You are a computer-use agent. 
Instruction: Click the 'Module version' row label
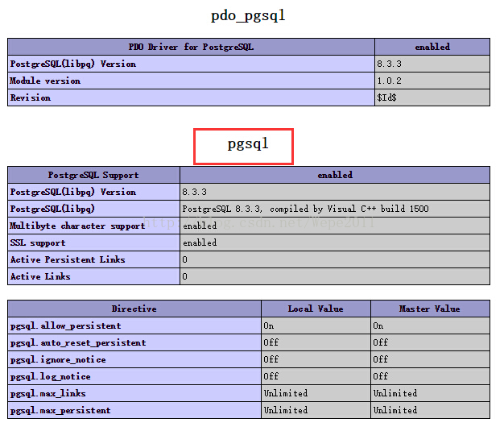(x=45, y=81)
